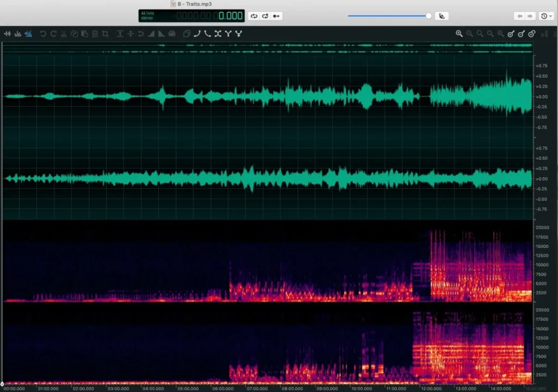Viewport: 558px width, 392px height.
Task: Switch to waveform-only view
Action: pyautogui.click(x=8, y=34)
